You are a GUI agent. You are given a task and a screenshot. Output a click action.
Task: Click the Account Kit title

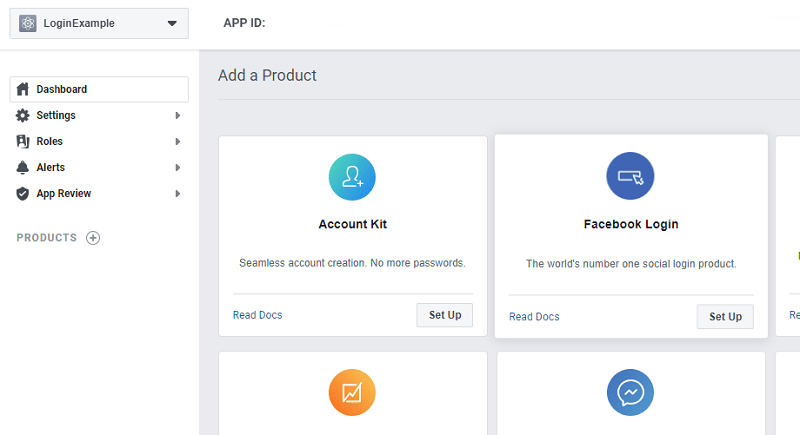point(353,224)
